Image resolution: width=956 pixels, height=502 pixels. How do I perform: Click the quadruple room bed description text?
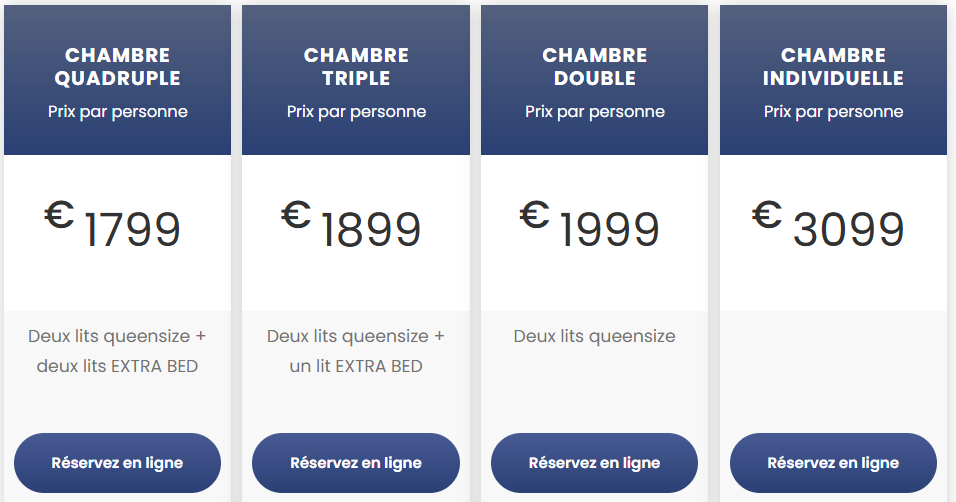click(117, 351)
